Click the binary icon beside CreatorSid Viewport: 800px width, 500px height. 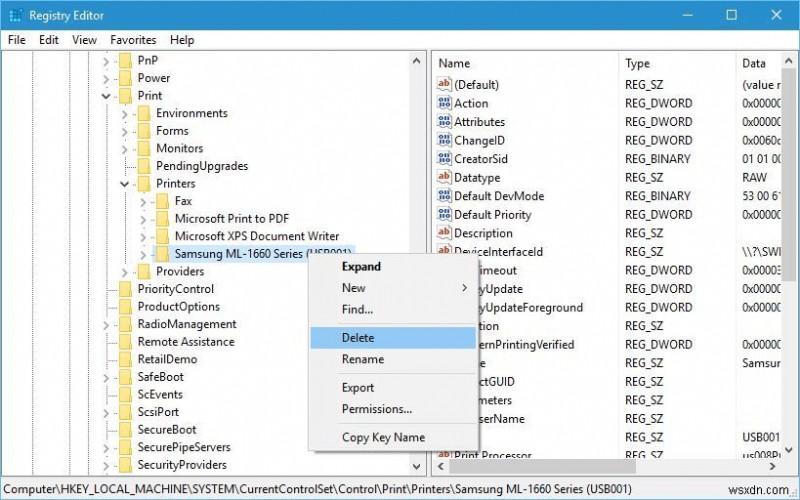(x=444, y=159)
